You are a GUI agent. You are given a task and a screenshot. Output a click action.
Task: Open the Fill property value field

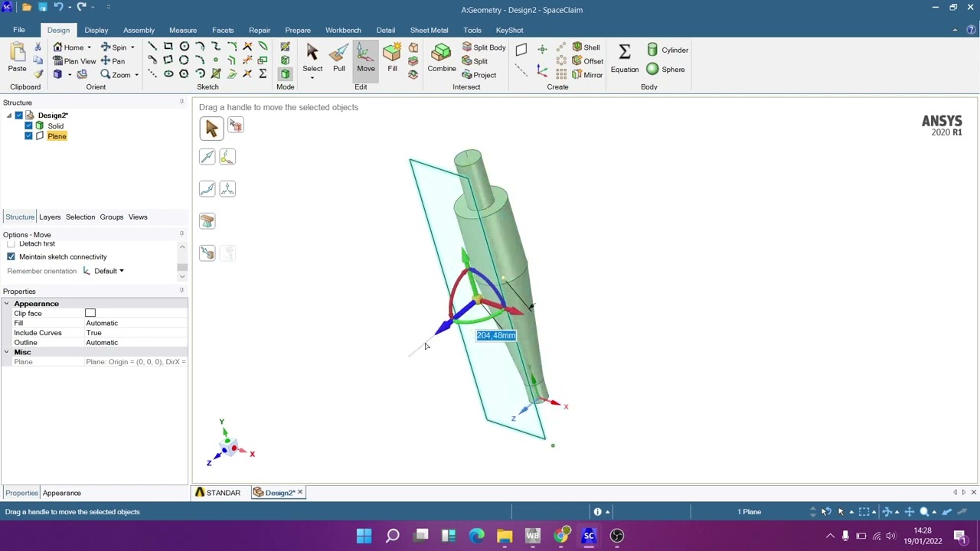(x=136, y=323)
